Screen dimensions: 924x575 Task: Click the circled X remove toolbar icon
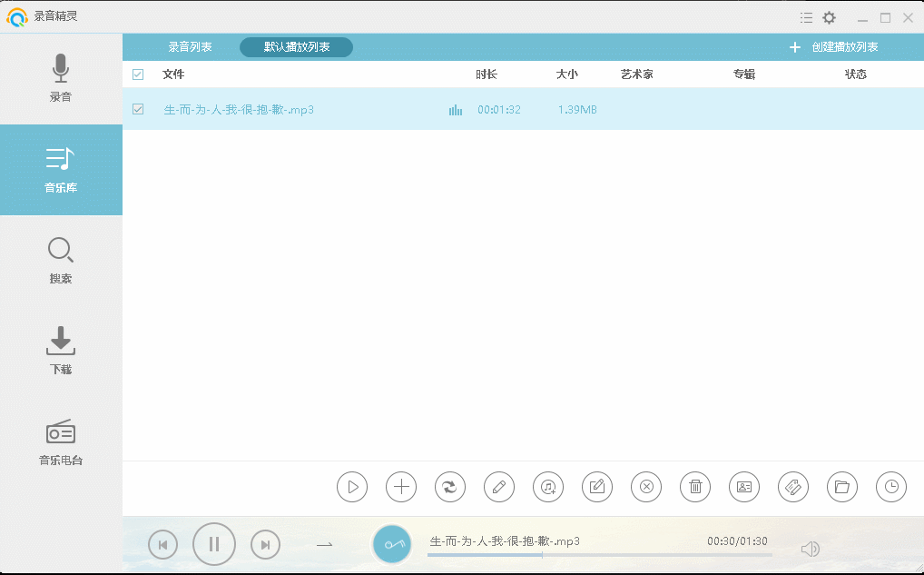click(646, 487)
